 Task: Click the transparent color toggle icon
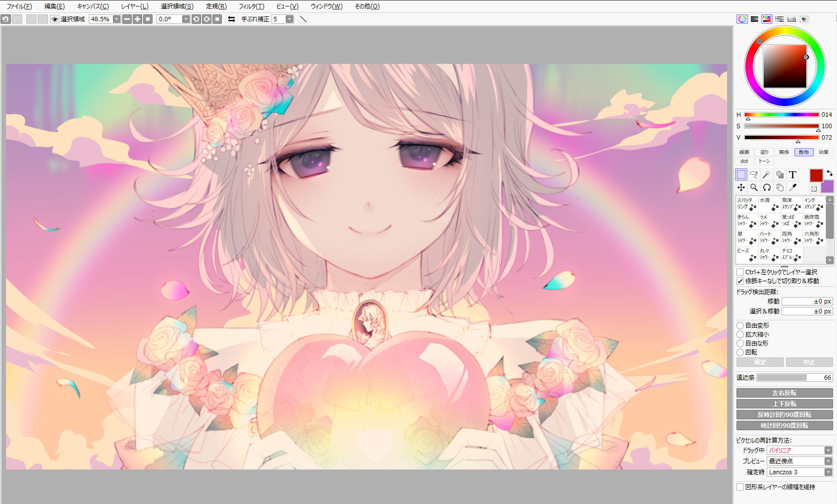click(x=814, y=189)
